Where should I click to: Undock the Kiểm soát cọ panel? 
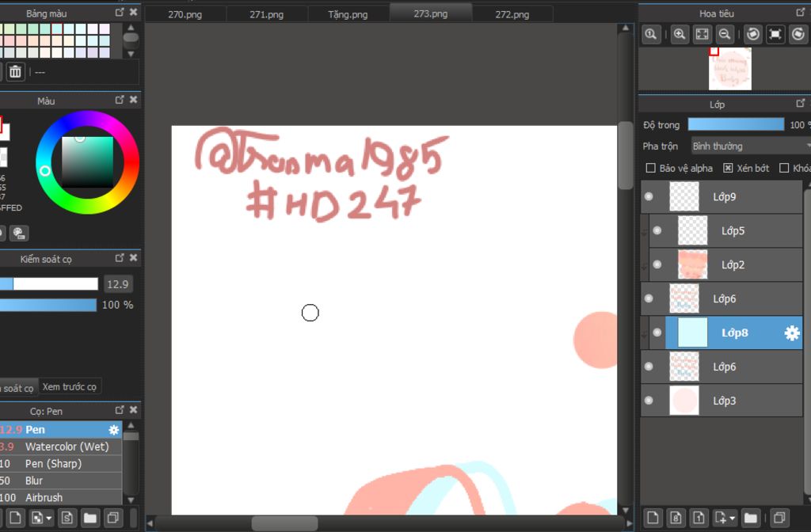coord(120,257)
